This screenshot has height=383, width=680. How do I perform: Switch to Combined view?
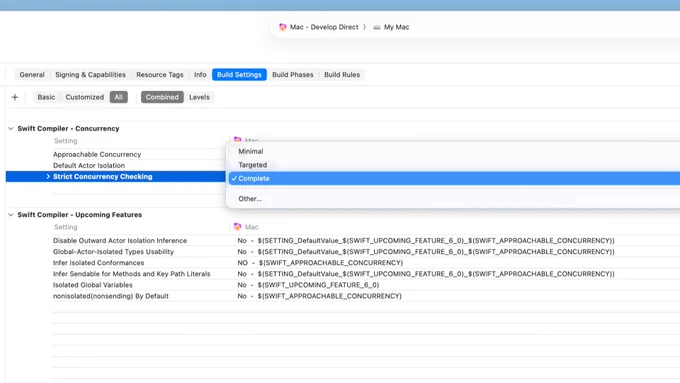tap(162, 97)
